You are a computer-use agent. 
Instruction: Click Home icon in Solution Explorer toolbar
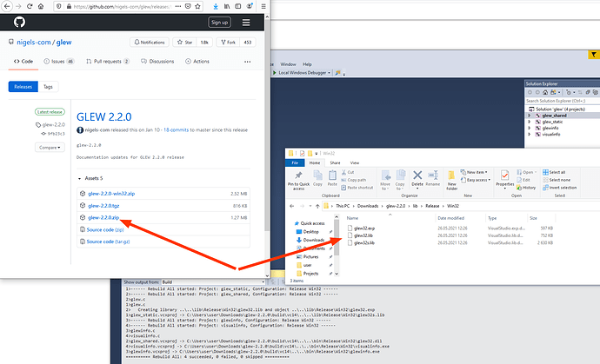(545, 92)
